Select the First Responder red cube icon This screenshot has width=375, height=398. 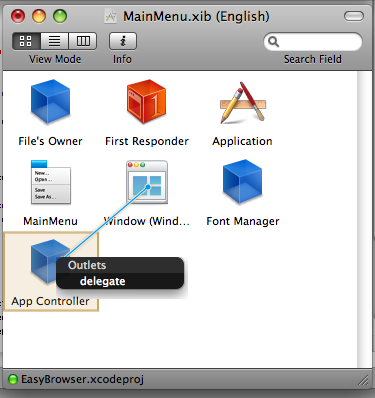click(x=146, y=101)
